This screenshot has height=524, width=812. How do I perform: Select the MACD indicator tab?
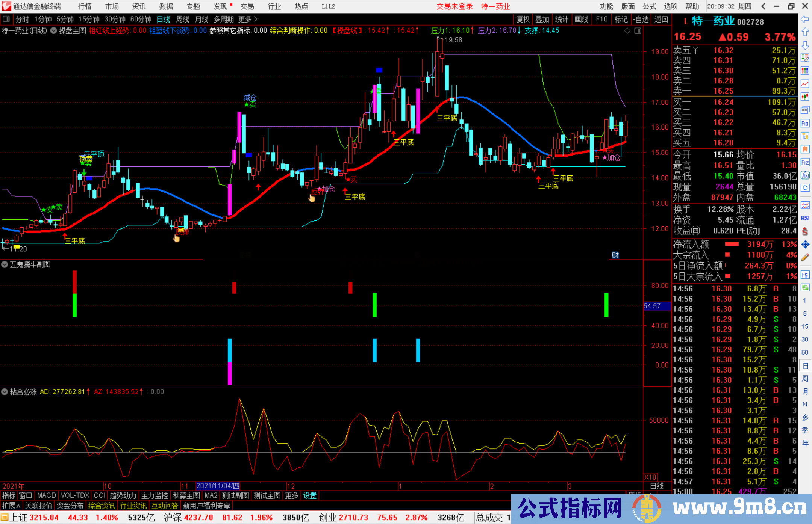pos(46,495)
